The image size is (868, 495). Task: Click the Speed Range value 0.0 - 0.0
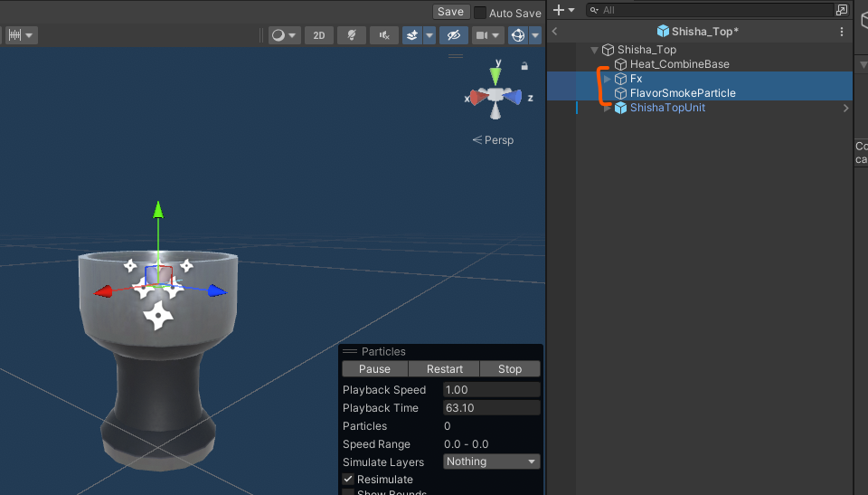[x=467, y=444]
